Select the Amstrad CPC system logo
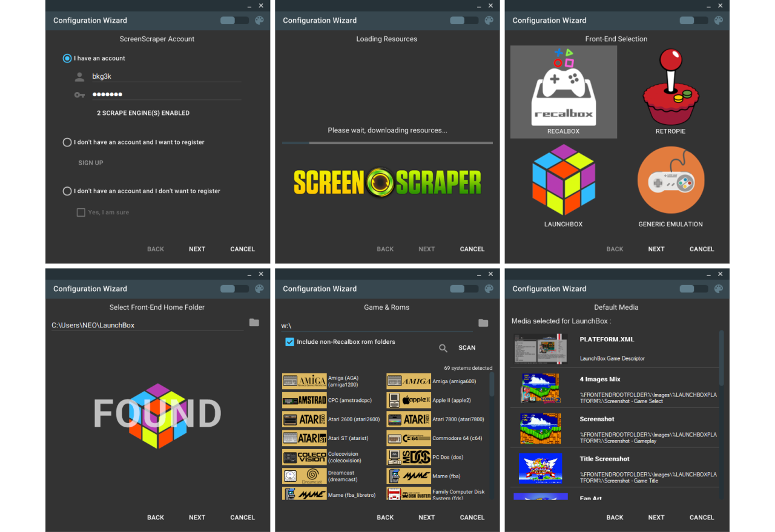This screenshot has height=532, width=775. coord(304,400)
